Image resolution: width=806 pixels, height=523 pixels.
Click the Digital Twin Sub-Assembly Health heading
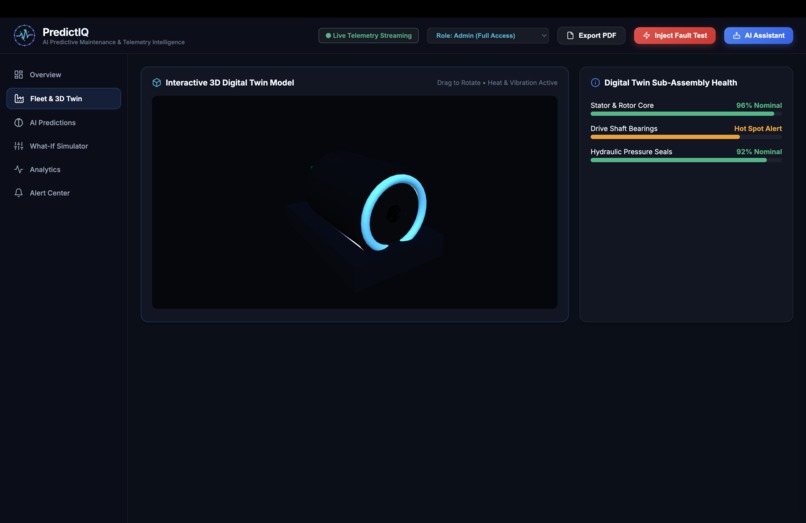click(x=670, y=83)
